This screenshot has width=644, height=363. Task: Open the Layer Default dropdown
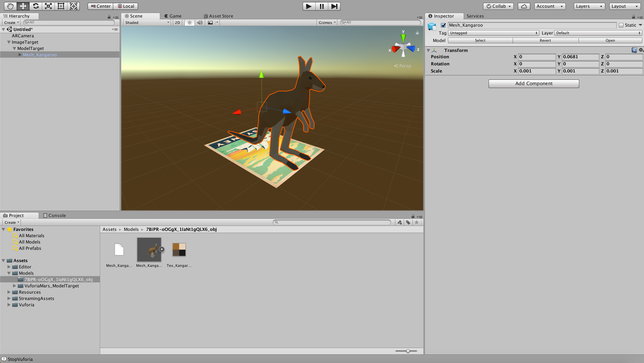click(598, 33)
